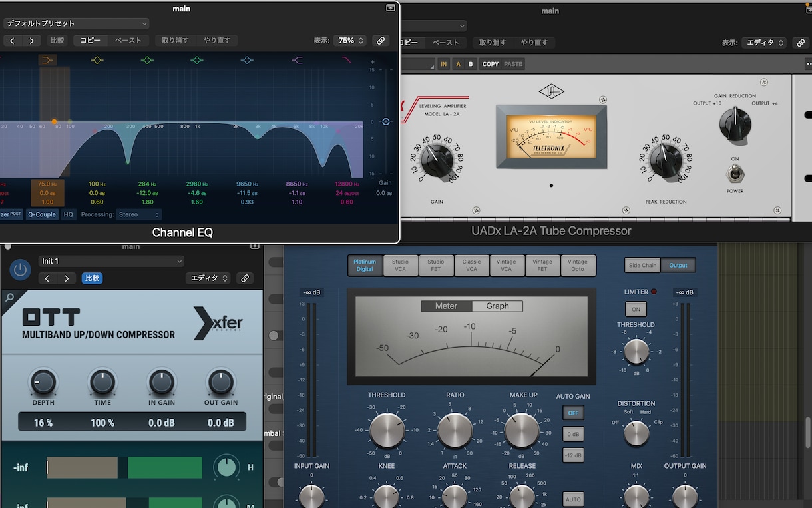Screen dimensions: 812x508
Task: Go to next preset in OTT window
Action: click(x=66, y=278)
